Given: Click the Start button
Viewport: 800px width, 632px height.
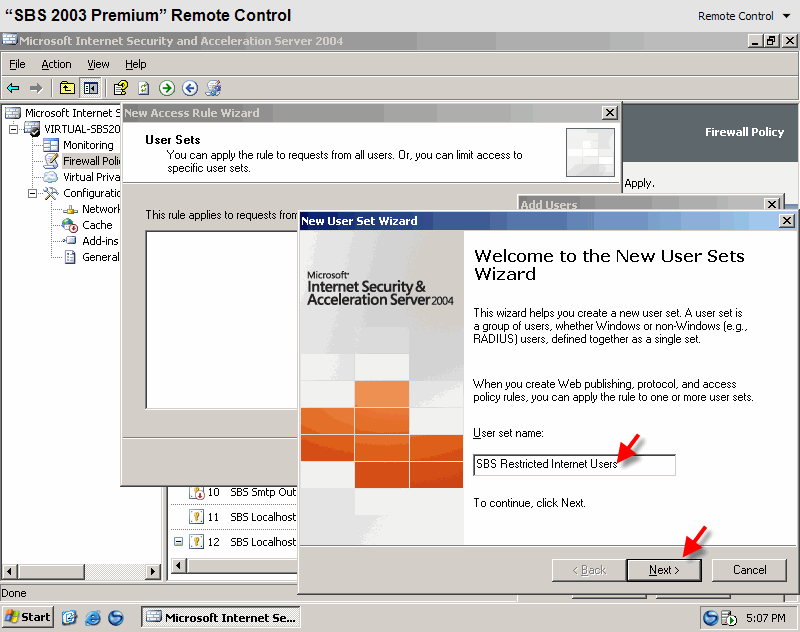Looking at the screenshot, I should click(x=28, y=617).
